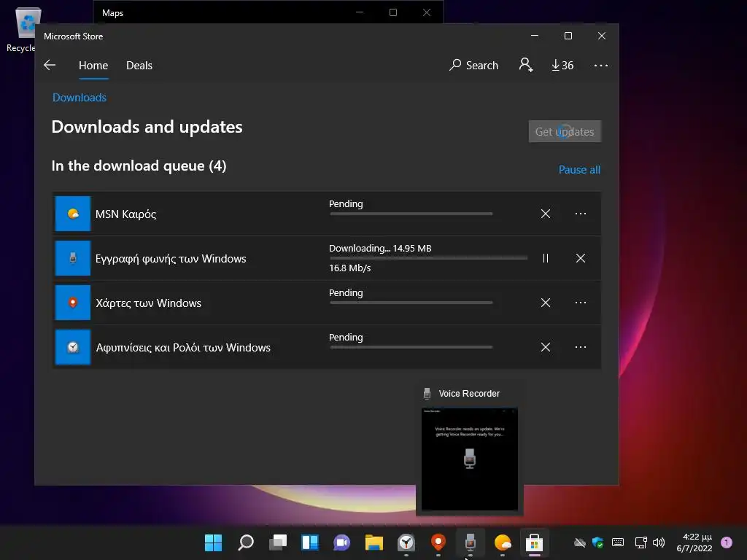Cancel the Αφυπνίσεις και Ρολόι pending download
The height and width of the screenshot is (560, 747).
click(546, 347)
